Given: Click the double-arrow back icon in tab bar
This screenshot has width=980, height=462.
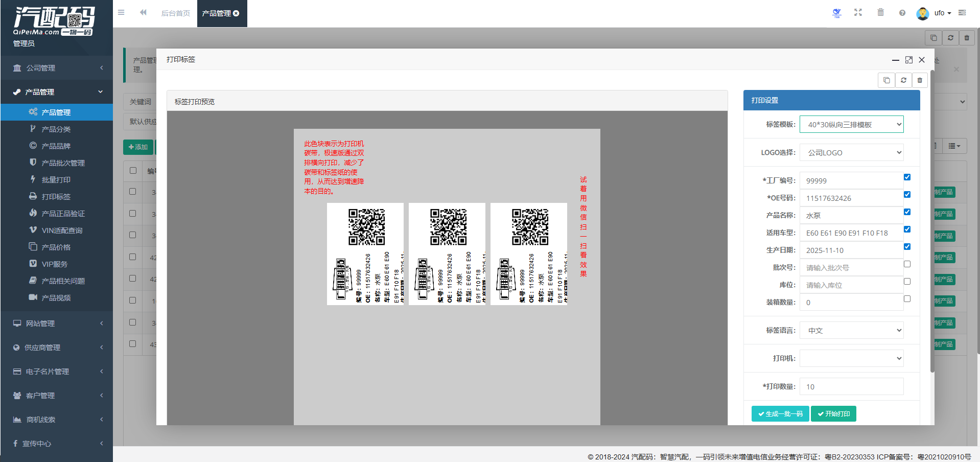Looking at the screenshot, I should point(143,13).
